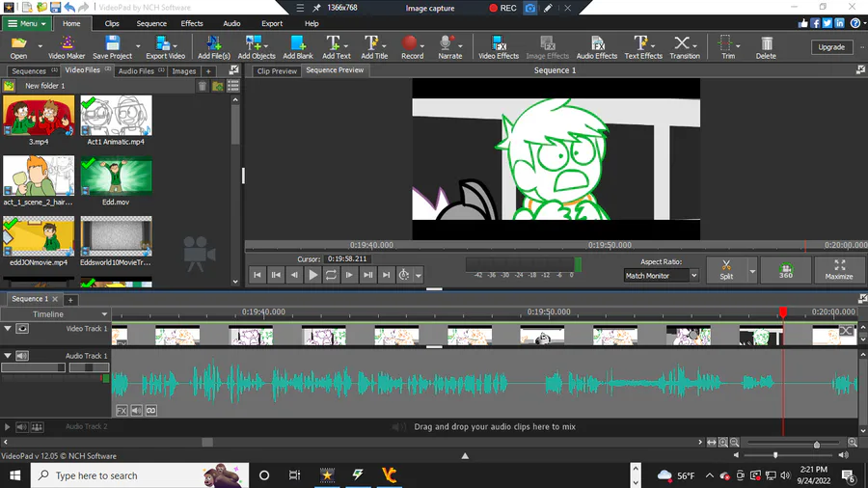
Task: Mute Audio Track 1 speaker toggle
Action: pos(22,356)
